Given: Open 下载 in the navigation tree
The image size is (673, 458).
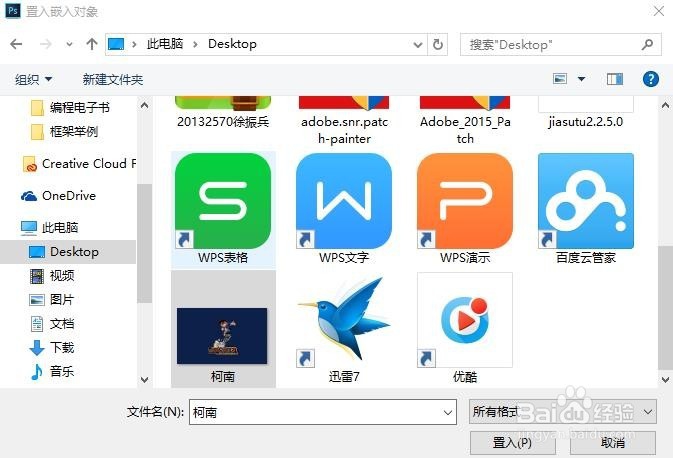Looking at the screenshot, I should tap(52, 347).
